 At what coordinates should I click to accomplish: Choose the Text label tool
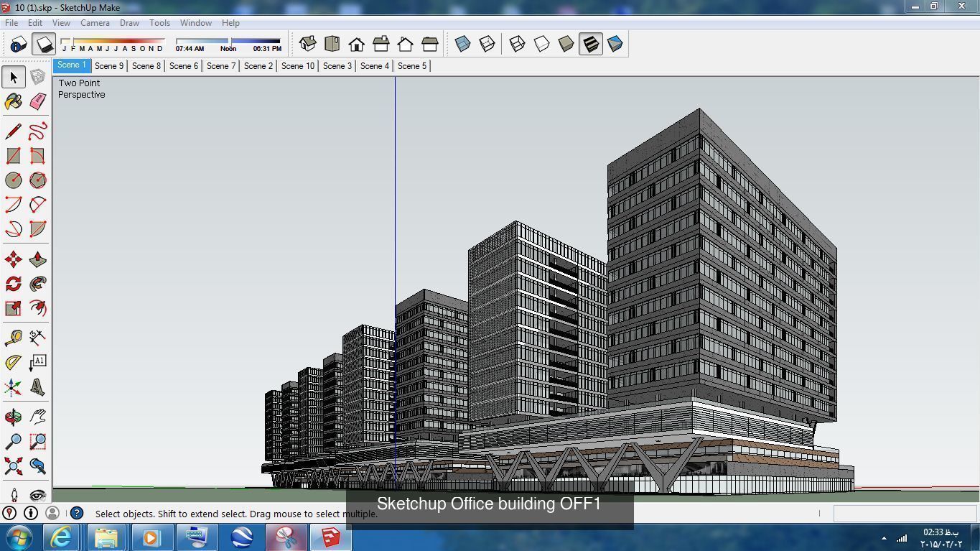tap(37, 363)
